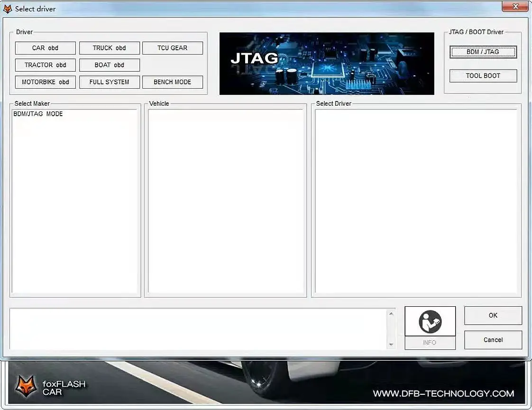The height and width of the screenshot is (410, 532).
Task: Click the Select Driver list box
Action: (x=416, y=201)
